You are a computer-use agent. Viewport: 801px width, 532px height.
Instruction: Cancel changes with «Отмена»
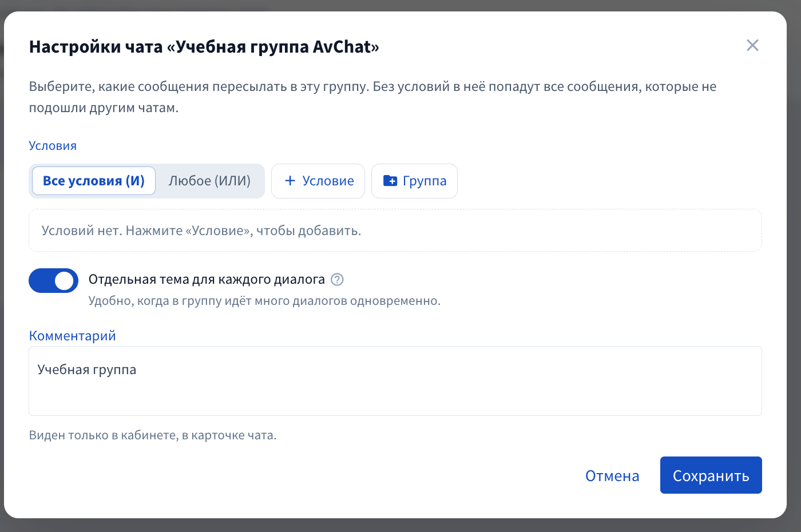pos(612,476)
